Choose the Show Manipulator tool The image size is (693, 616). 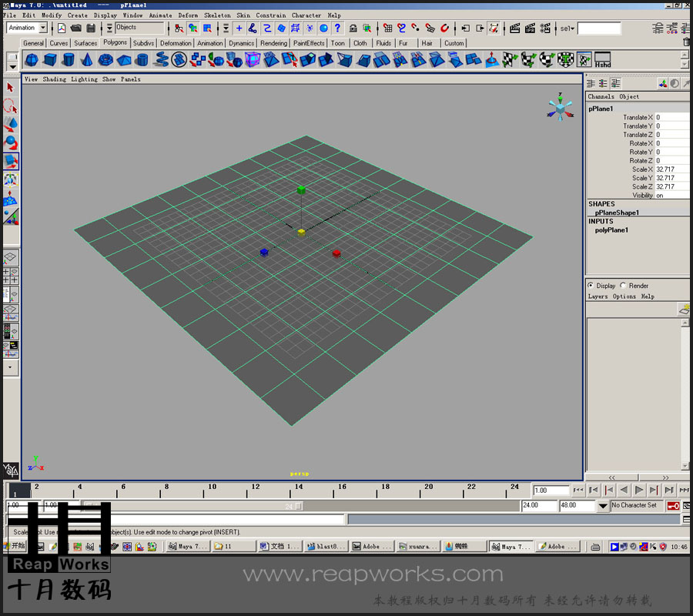11,216
